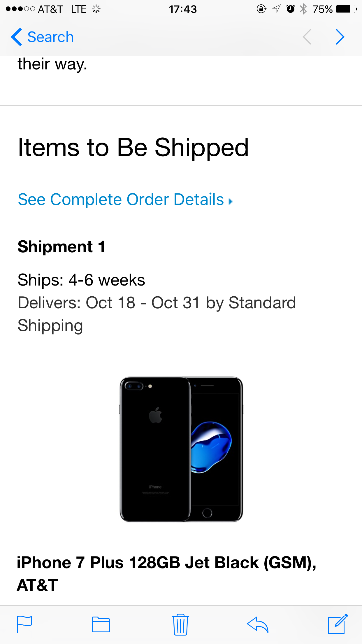Tap the Jet Black iPhone product image

coord(181,449)
